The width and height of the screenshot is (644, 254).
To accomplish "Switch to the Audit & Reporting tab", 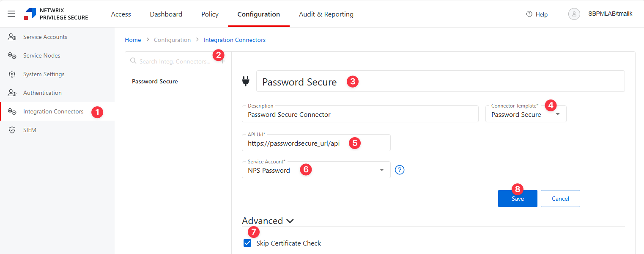I will [x=326, y=14].
